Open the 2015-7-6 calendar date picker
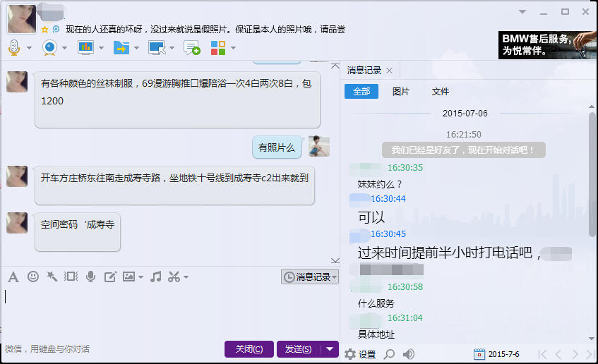This screenshot has height=364, width=598. tap(496, 354)
